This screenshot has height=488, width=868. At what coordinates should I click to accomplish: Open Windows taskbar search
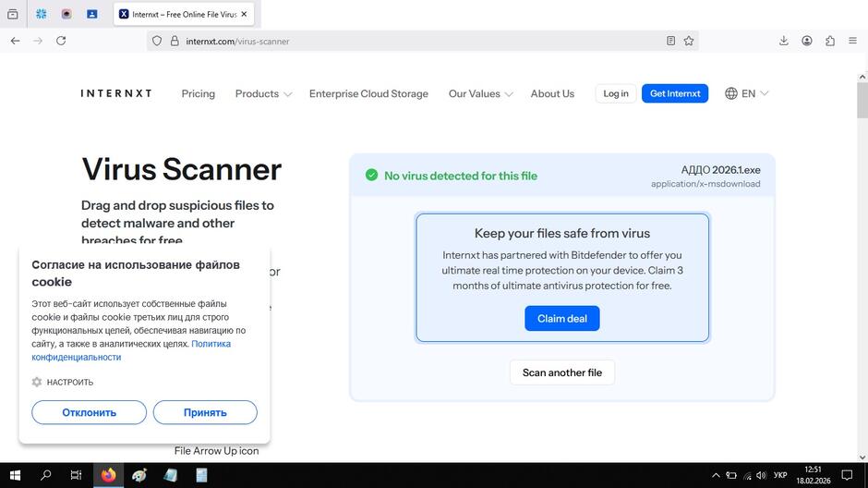(46, 475)
